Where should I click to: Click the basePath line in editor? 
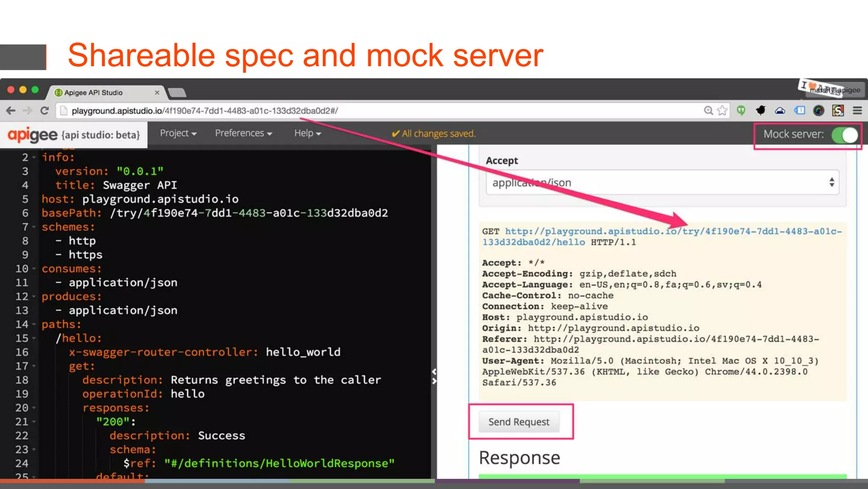pyautogui.click(x=215, y=213)
